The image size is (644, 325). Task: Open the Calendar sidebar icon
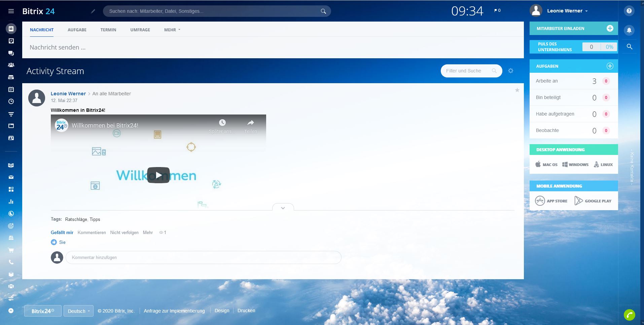tap(11, 89)
